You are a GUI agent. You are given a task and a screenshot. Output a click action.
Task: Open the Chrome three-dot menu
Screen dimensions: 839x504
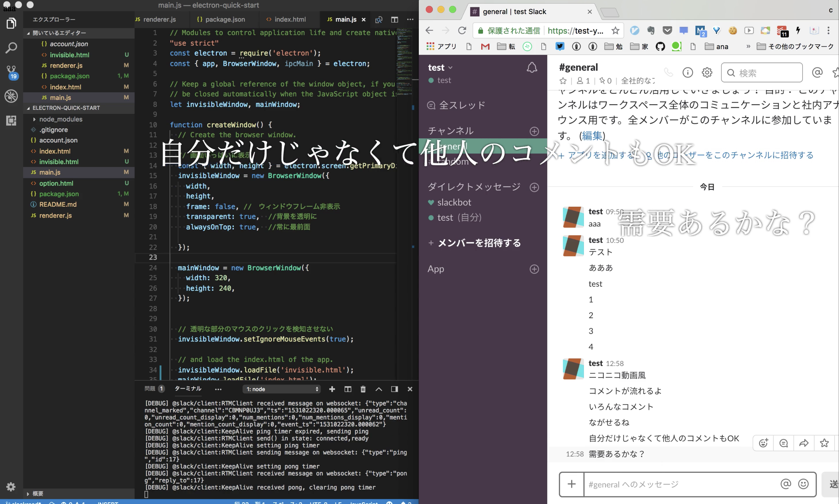pos(828,31)
